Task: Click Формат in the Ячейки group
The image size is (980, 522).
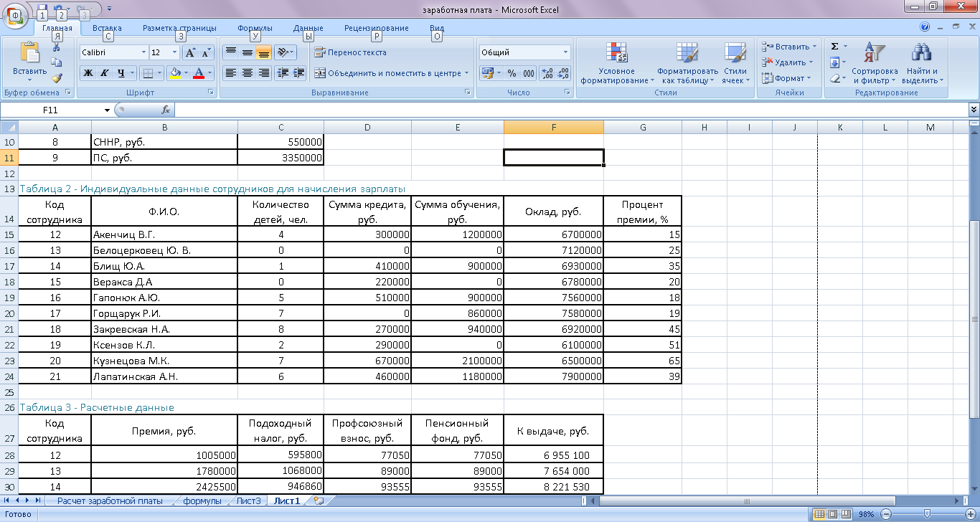Action: coord(786,78)
